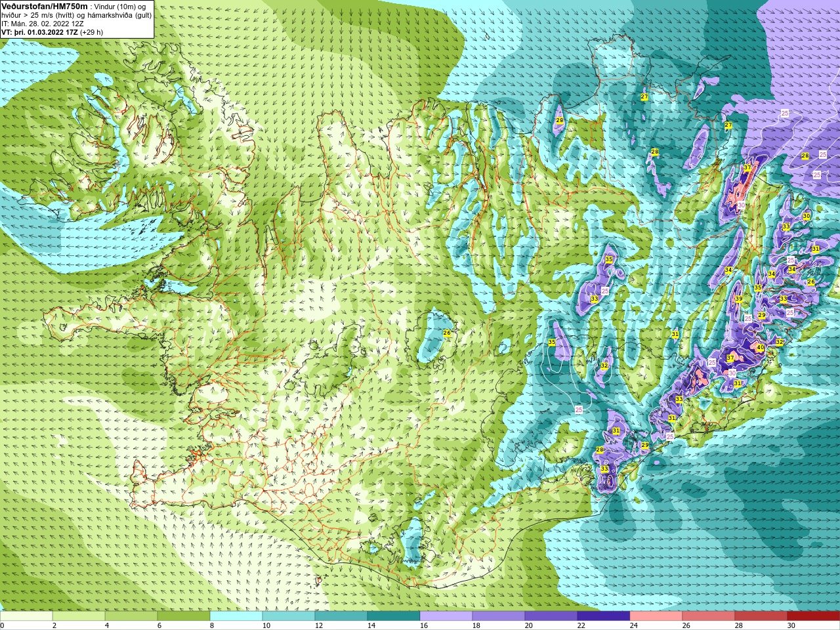The width and height of the screenshot is (840, 630).
Task: Click the initial time 'IT: Mán. 28. 02. 2022 12Z'
Action: [43, 24]
